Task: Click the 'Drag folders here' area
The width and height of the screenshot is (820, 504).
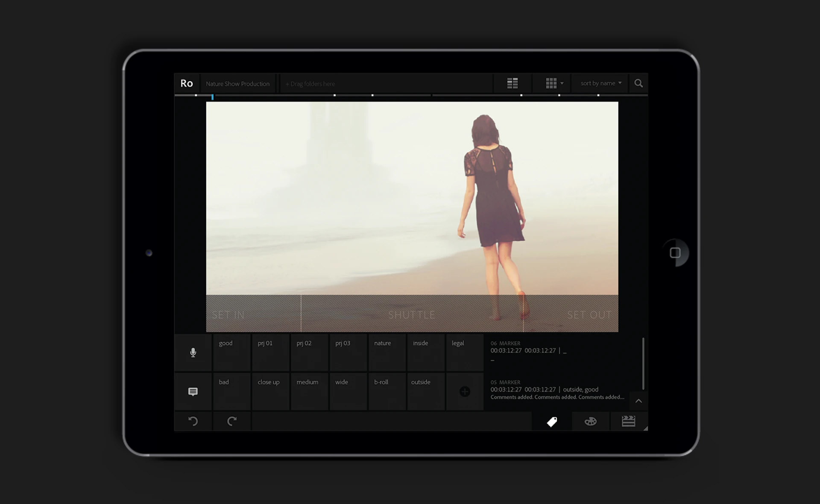Action: (386, 84)
